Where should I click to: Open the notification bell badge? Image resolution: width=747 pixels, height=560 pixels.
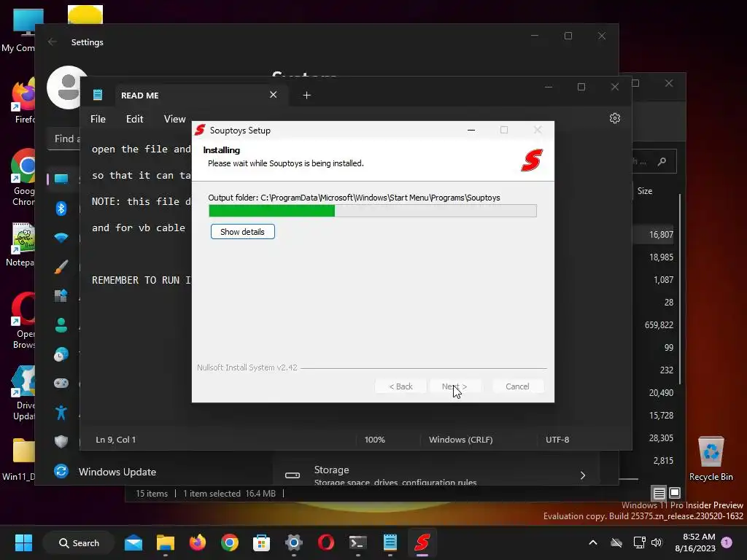pos(727,542)
